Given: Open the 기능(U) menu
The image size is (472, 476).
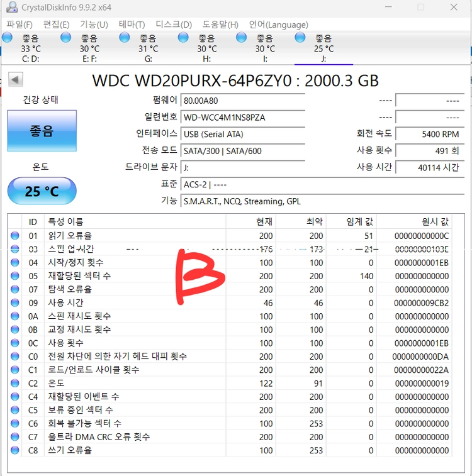Looking at the screenshot, I should (x=94, y=25).
